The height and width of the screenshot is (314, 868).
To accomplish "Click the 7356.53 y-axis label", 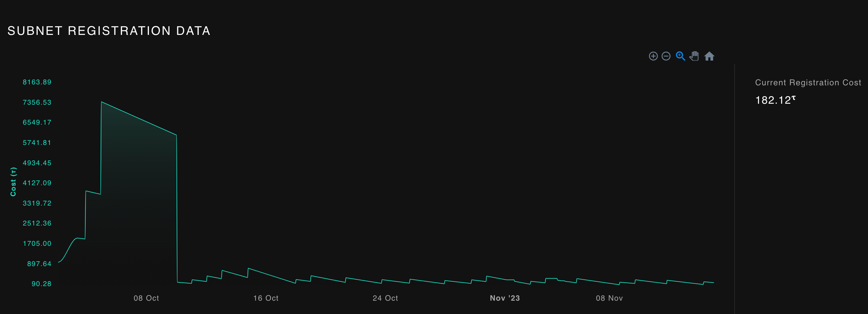I will 37,102.
